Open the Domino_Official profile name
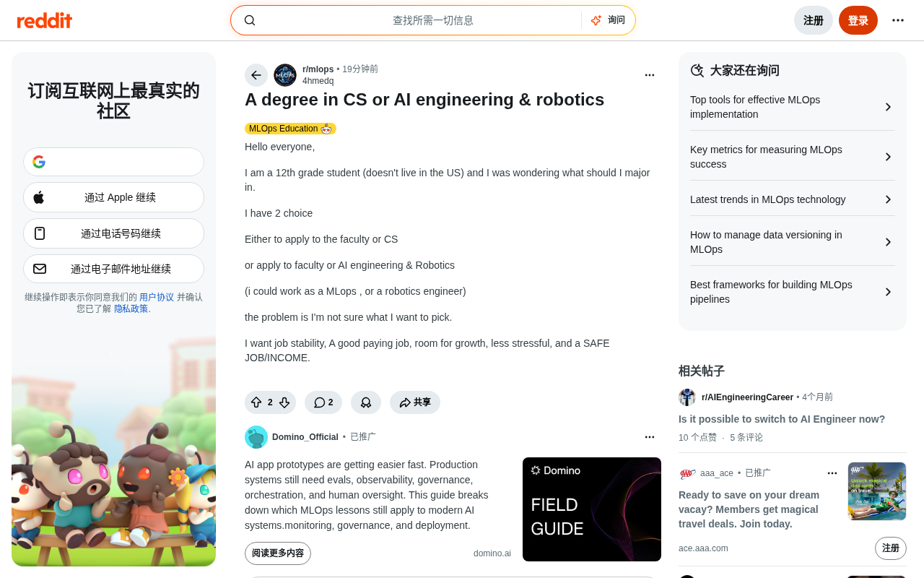924x578 pixels. click(305, 437)
